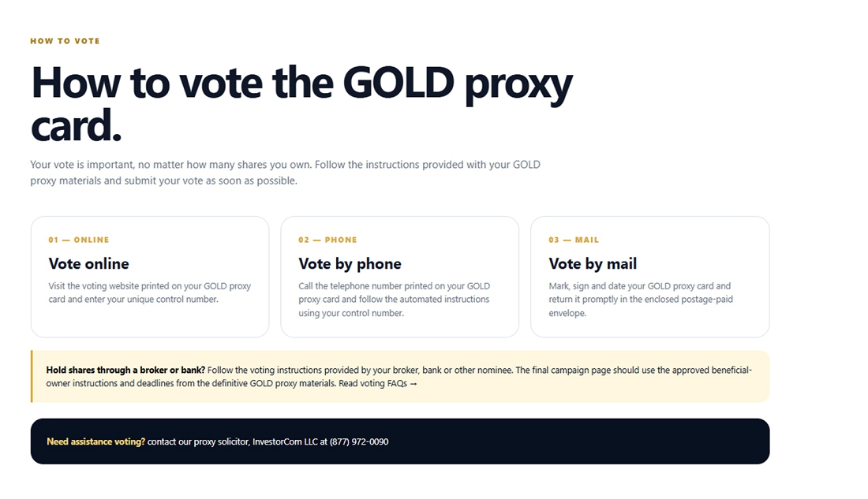
Task: Click the InvestorCom LLC proxy solicitor name
Action: pos(285,441)
